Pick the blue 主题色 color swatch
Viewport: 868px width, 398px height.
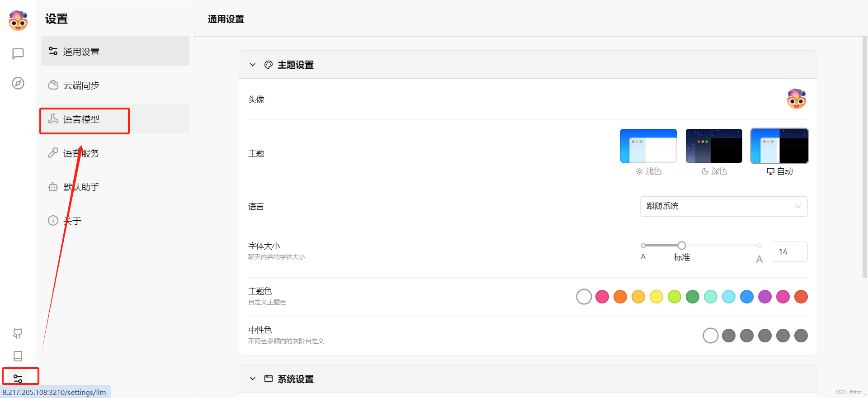tap(747, 297)
